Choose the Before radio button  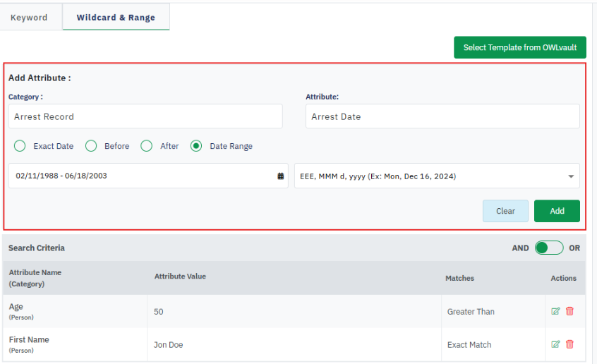91,146
